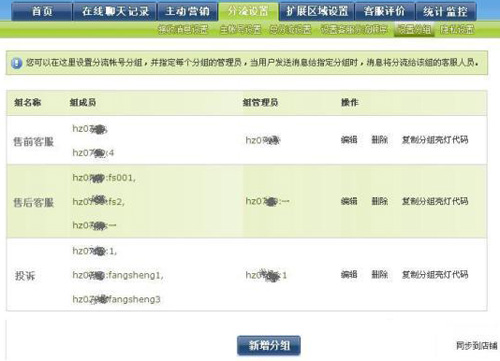Open the 隐私设置 sub-menu item

tap(457, 30)
